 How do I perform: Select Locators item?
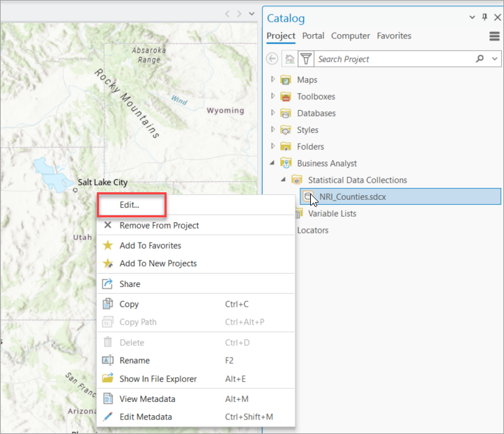click(x=313, y=231)
